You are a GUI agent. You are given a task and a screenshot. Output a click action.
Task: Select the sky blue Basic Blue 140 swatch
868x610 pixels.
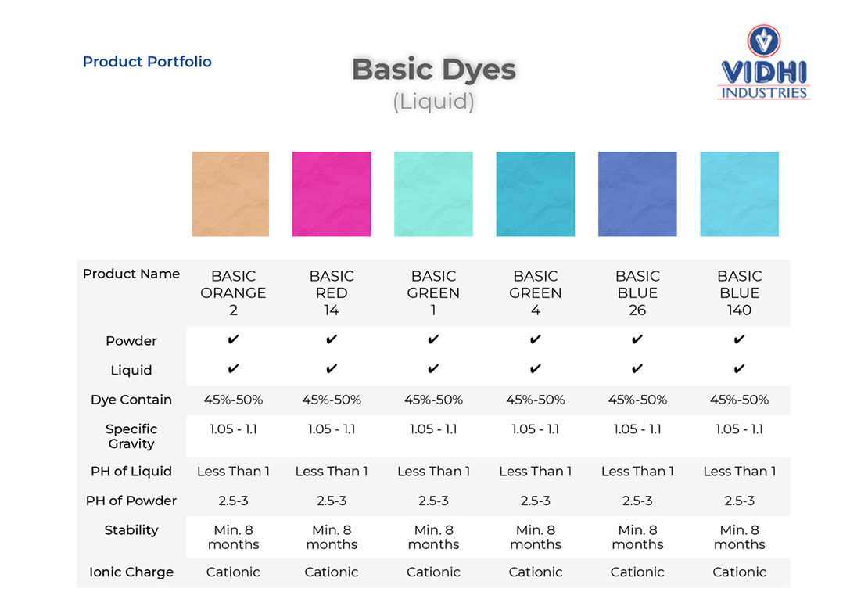click(x=739, y=194)
